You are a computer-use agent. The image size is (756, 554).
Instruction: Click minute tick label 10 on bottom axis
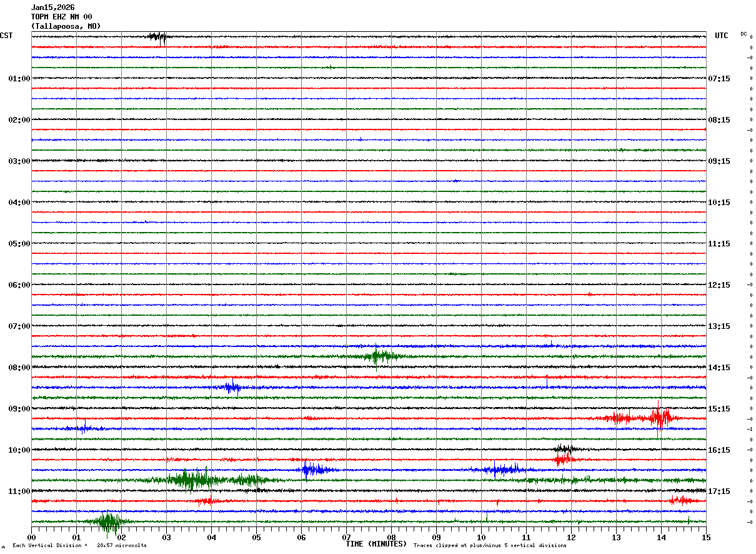click(x=481, y=537)
